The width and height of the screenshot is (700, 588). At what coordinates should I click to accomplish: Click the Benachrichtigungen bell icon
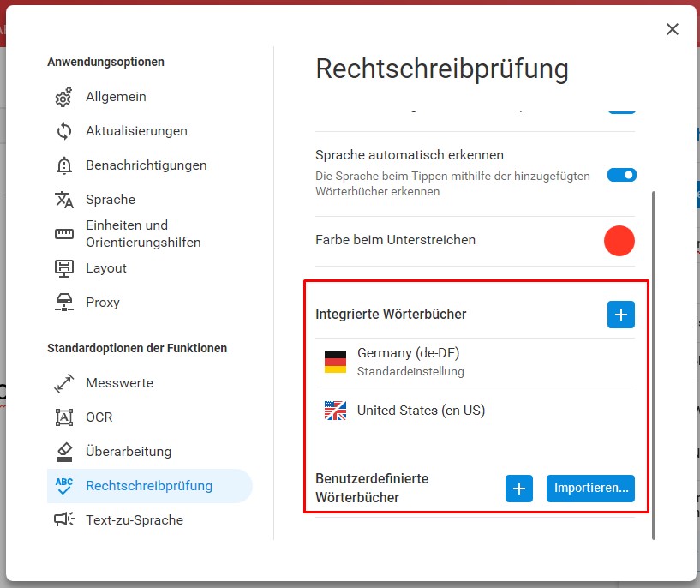pos(64,165)
